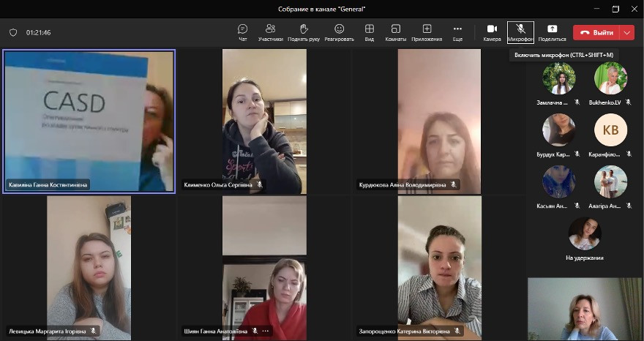
Task: Toggle the Камера camera button
Action: pos(492,32)
